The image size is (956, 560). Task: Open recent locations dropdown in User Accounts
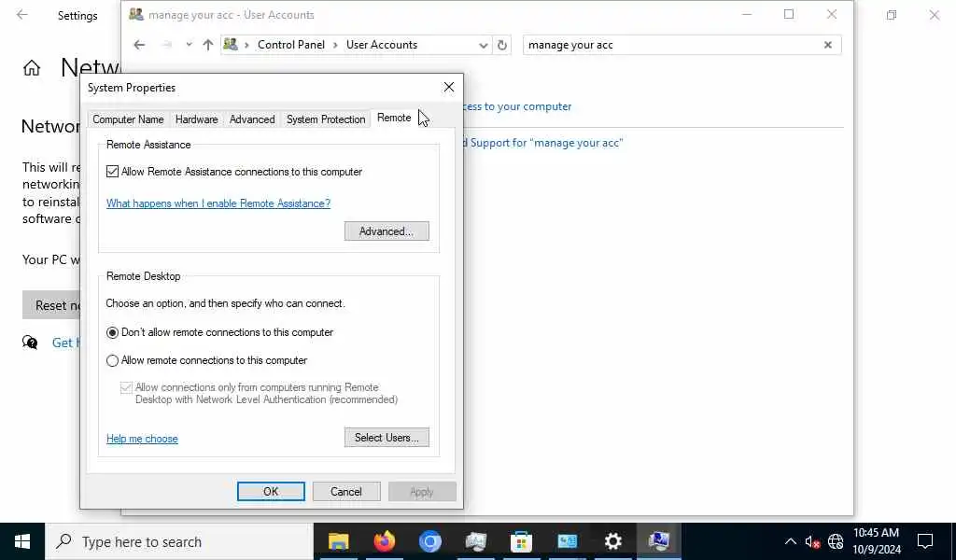(189, 45)
